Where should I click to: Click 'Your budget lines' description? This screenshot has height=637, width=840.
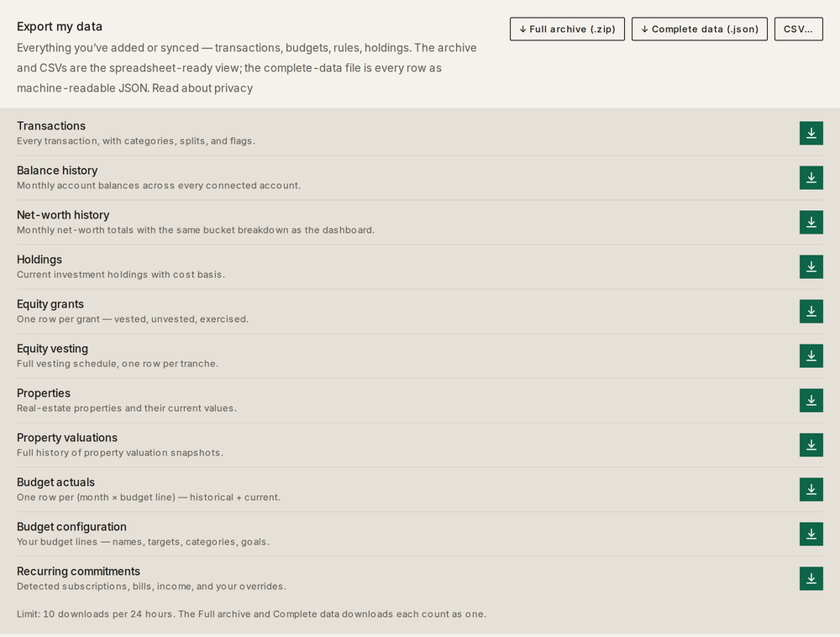coord(143,542)
